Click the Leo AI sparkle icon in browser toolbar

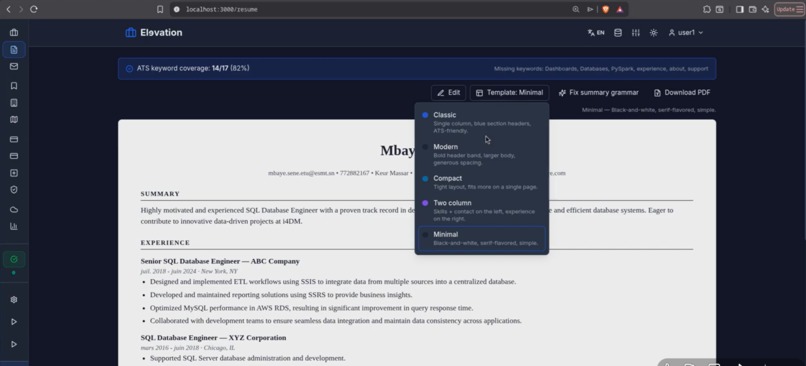tap(765, 9)
